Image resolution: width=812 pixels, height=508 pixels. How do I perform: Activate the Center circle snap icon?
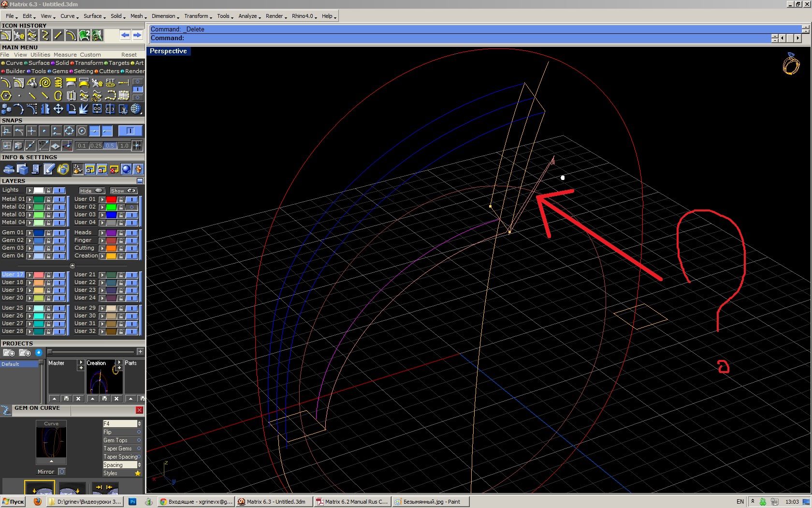82,131
